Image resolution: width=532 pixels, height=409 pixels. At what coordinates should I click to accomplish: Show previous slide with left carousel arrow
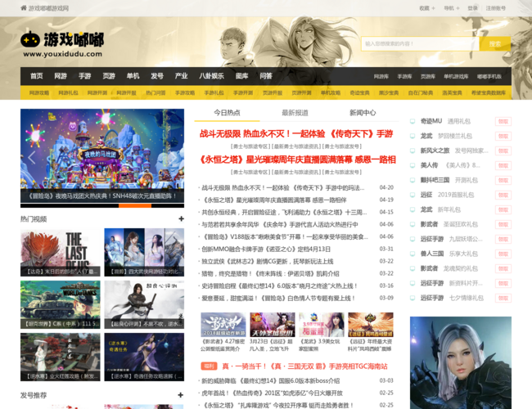coord(31,156)
